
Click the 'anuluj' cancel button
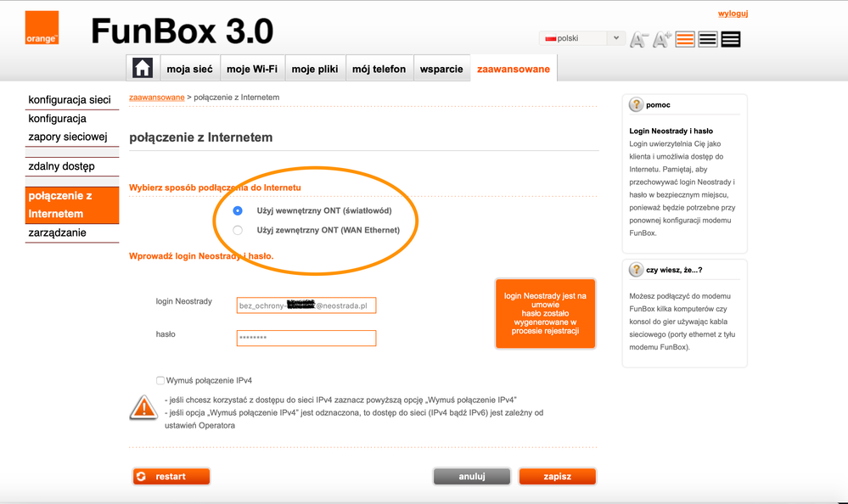[x=472, y=476]
